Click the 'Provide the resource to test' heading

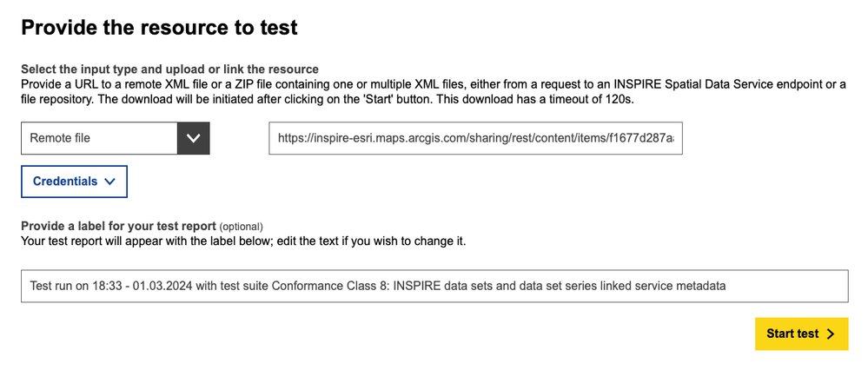[159, 28]
